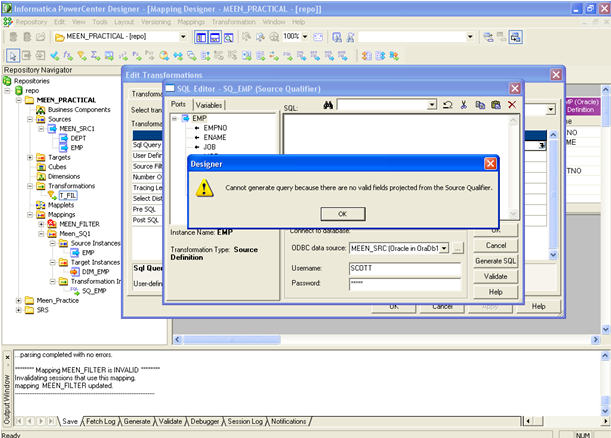Collapse the Meen_SQ1 mapping
This screenshot has width=611, height=438.
click(x=41, y=234)
